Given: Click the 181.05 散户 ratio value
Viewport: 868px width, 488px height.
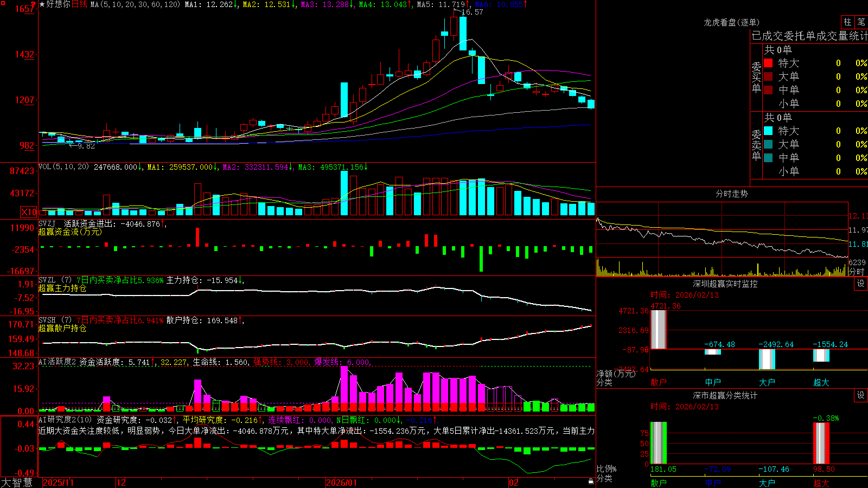Looking at the screenshot, I should pos(663,469).
